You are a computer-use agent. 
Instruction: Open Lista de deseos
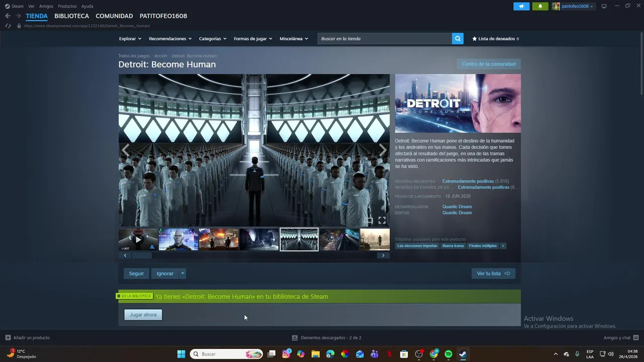[495, 39]
